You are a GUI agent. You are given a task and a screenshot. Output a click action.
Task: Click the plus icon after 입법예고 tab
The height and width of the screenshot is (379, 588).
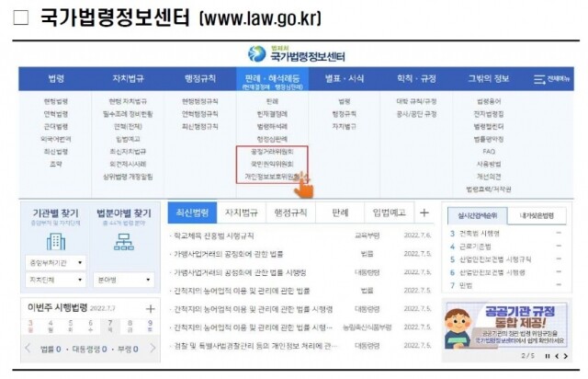coord(424,212)
